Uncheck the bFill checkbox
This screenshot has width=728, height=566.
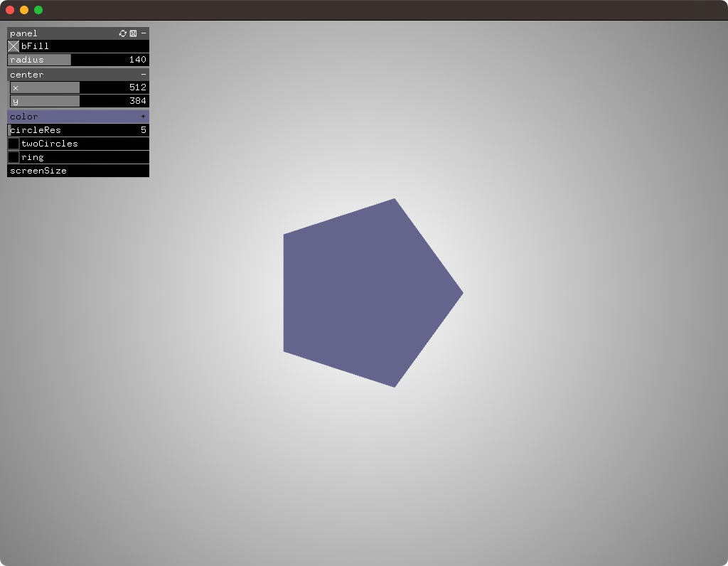click(x=14, y=46)
